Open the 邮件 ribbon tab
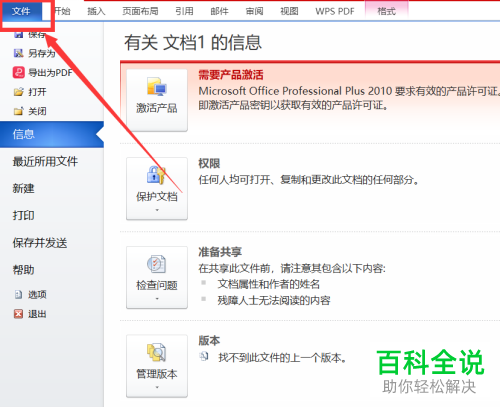 [219, 11]
